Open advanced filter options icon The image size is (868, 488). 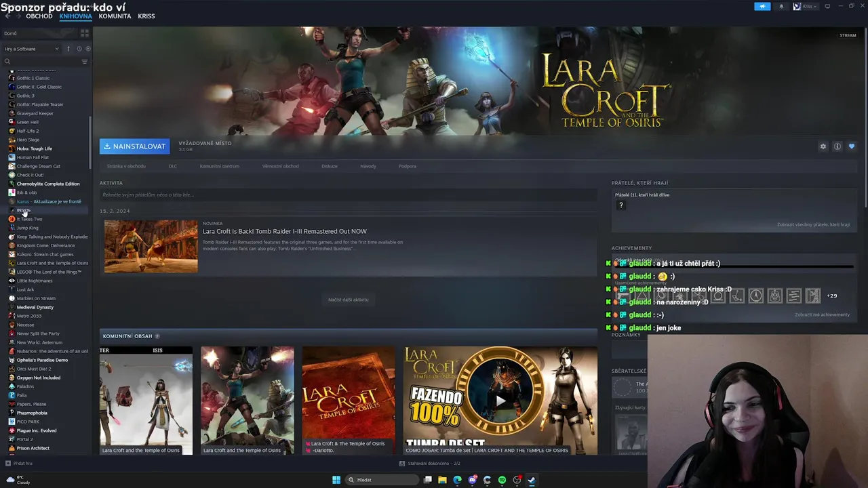[85, 62]
